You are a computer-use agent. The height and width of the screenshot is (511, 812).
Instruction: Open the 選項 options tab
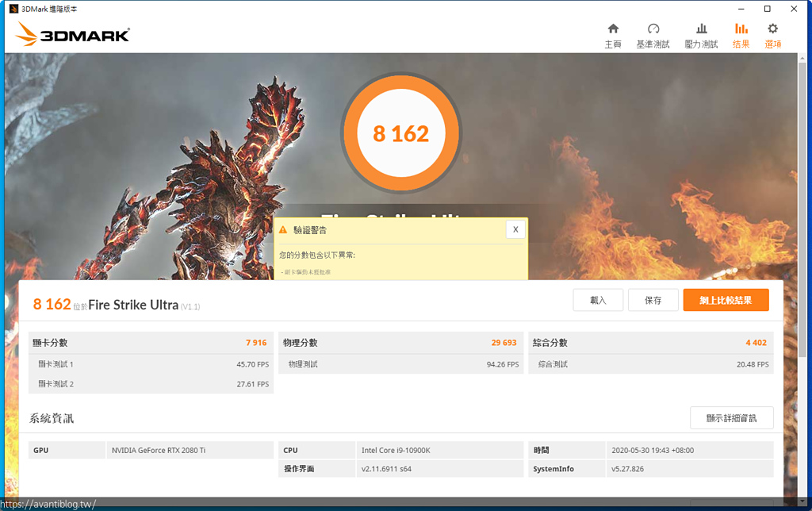tap(772, 36)
